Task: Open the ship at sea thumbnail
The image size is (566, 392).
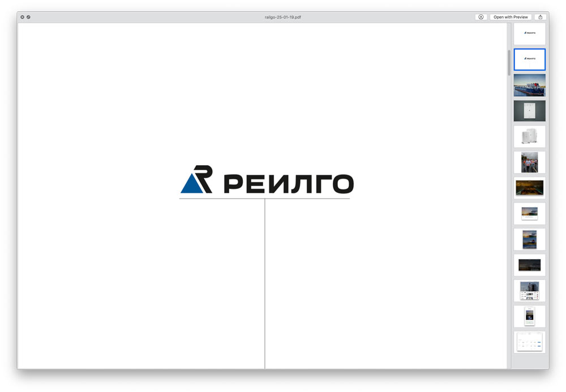Action: click(529, 239)
